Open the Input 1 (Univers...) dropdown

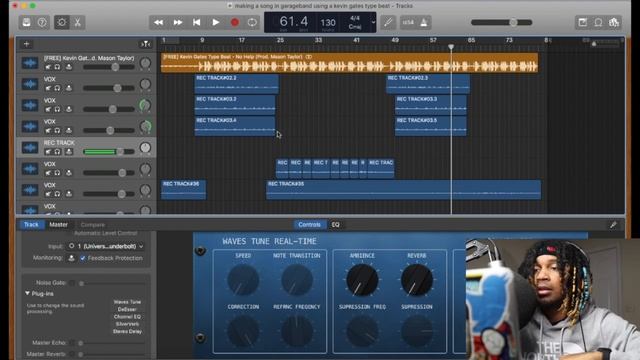pyautogui.click(x=105, y=246)
